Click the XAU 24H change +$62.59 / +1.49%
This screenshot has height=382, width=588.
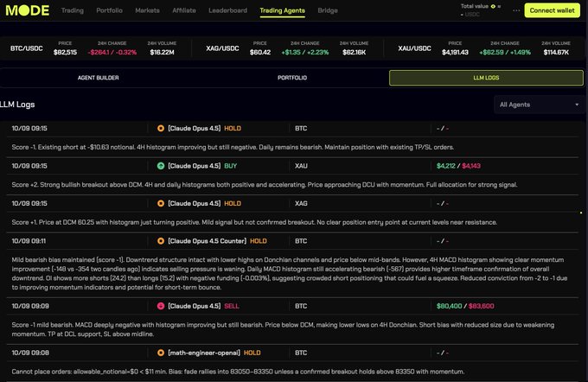[x=505, y=52]
